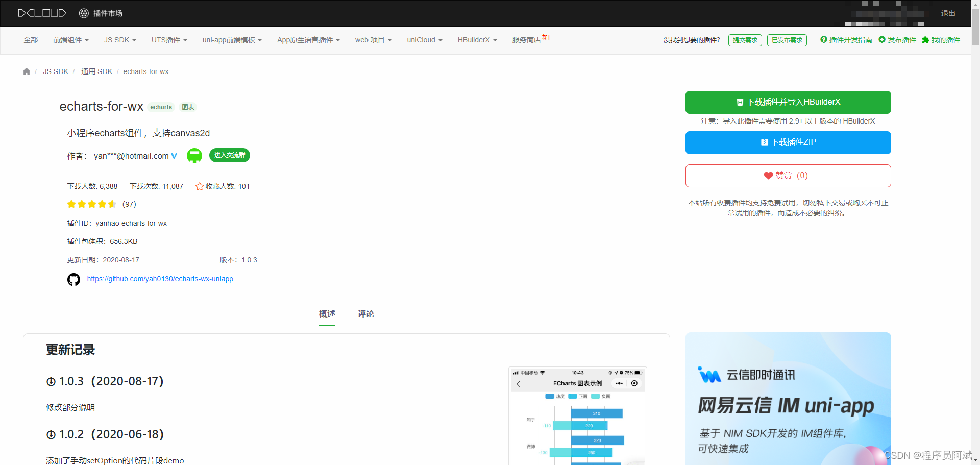Viewport: 980px width, 465px height.
Task: Open the GitHub logo icon
Action: click(74, 279)
